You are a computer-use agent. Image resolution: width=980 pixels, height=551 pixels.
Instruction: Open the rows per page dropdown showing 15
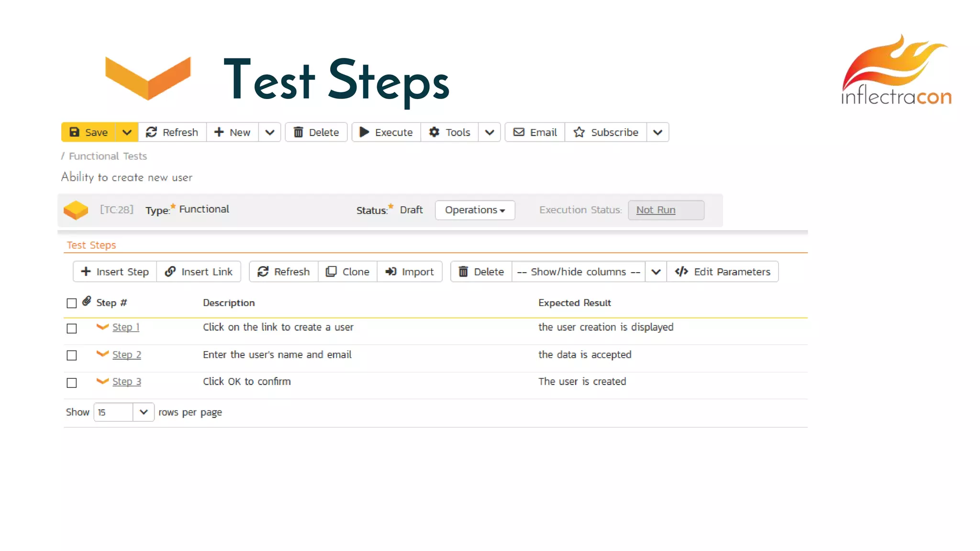(124, 412)
